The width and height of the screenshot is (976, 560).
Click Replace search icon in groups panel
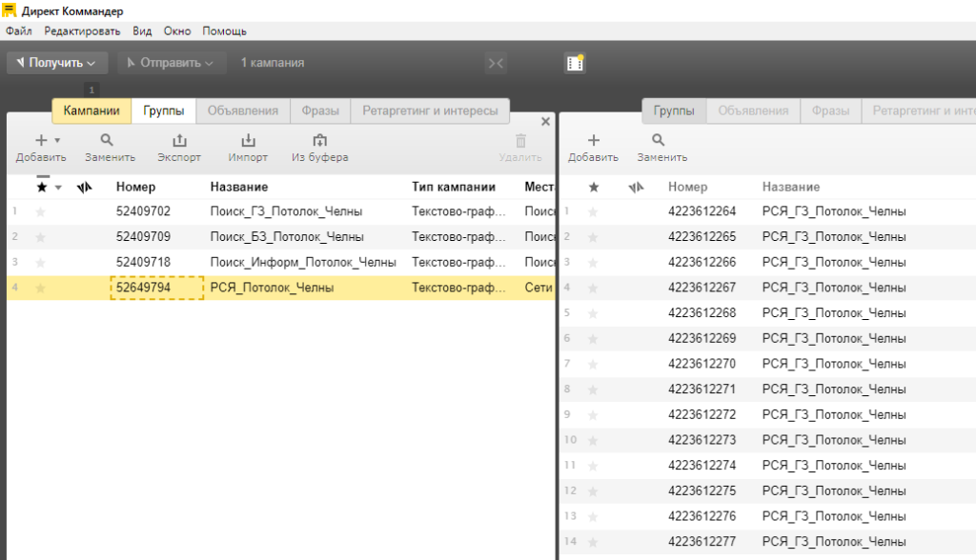click(659, 141)
